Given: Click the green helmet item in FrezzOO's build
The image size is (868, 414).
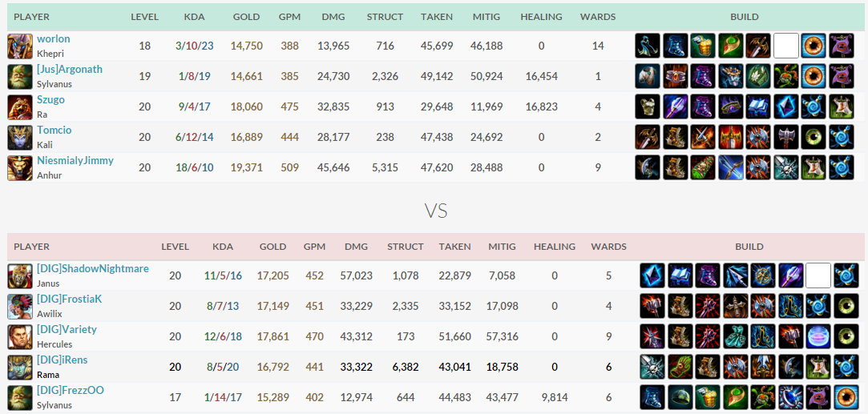Looking at the screenshot, I should [x=680, y=397].
